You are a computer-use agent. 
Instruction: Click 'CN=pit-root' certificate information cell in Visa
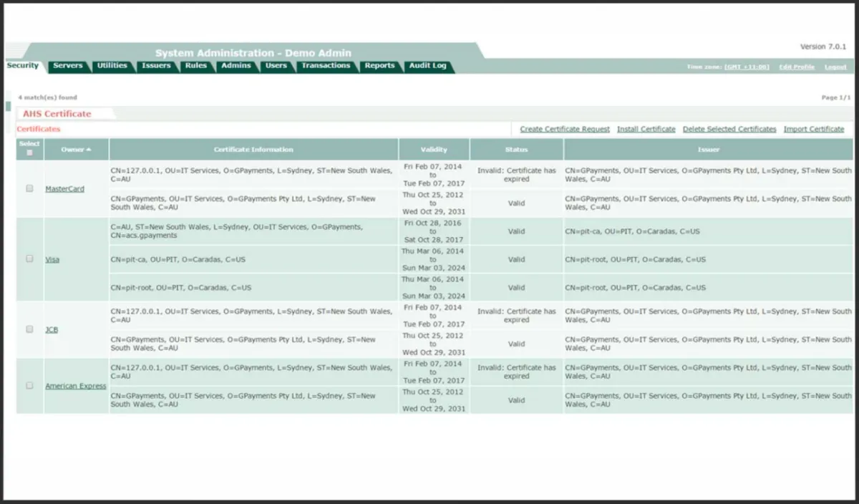point(253,287)
